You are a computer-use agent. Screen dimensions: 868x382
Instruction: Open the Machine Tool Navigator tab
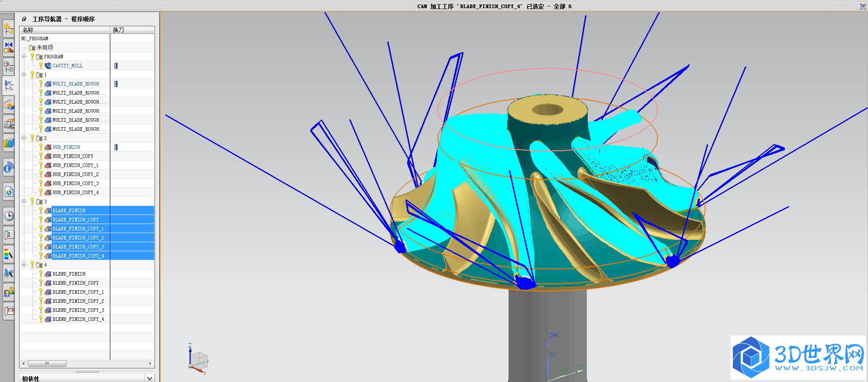[9, 124]
